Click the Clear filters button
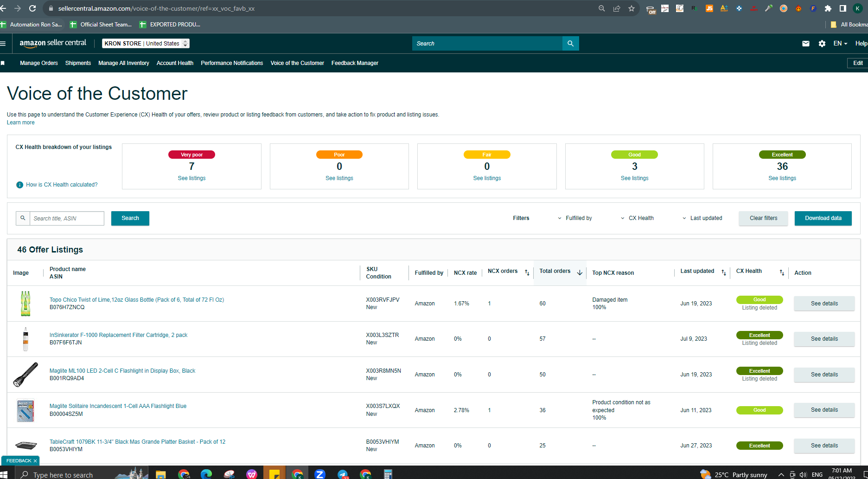868x479 pixels. click(763, 218)
